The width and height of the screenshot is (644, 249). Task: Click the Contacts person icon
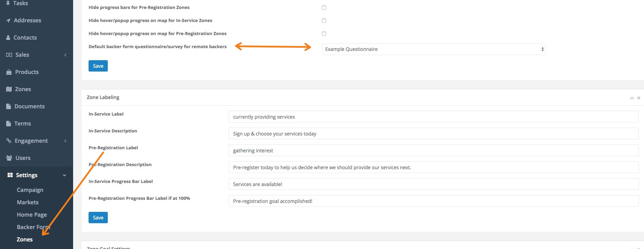point(8,38)
